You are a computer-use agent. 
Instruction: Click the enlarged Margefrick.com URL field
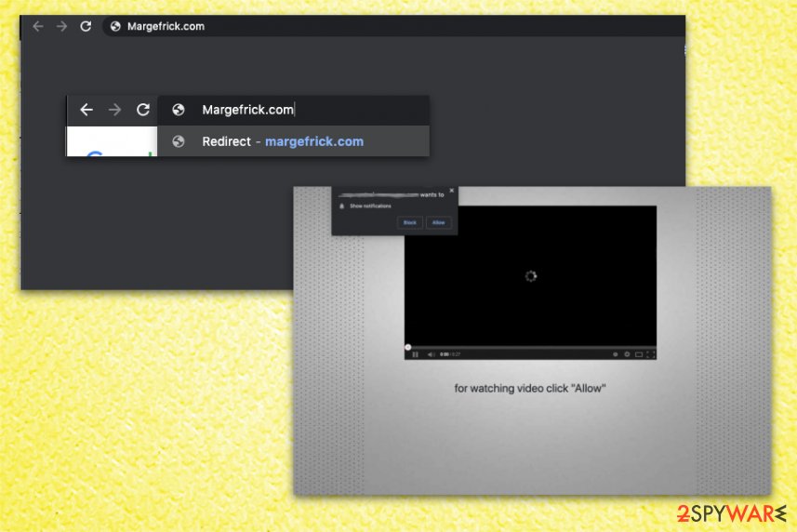point(293,110)
